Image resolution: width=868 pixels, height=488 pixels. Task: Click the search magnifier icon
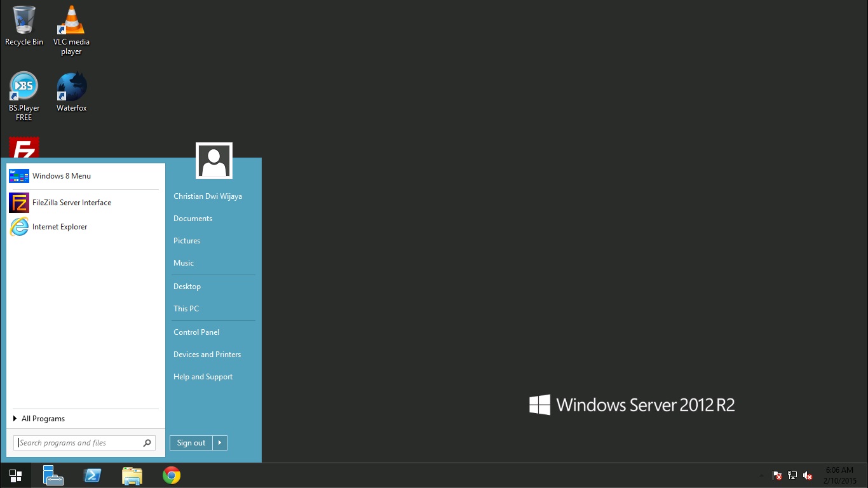(x=147, y=443)
